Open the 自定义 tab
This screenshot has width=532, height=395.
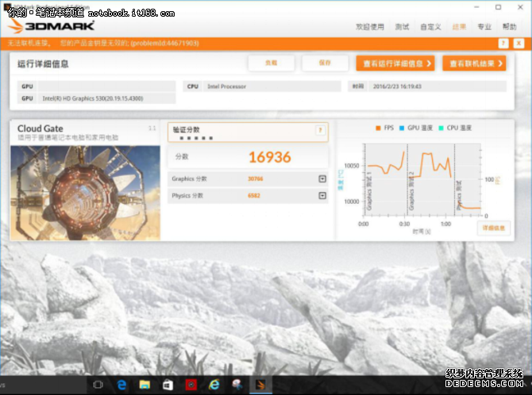430,27
